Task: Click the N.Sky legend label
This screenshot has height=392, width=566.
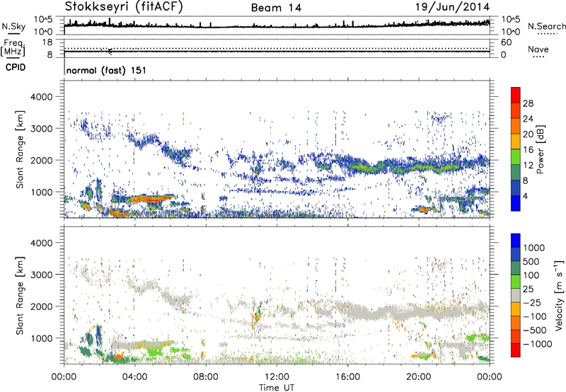Action: (x=13, y=27)
